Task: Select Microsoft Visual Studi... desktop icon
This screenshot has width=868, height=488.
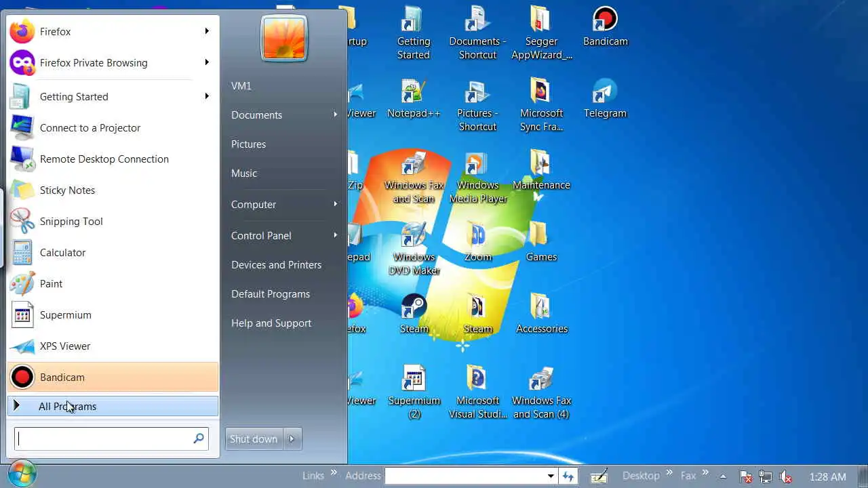Action: [x=477, y=392]
